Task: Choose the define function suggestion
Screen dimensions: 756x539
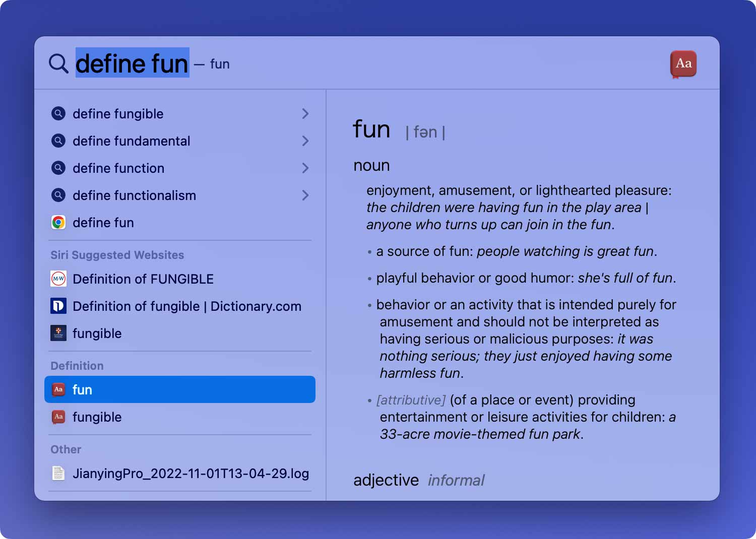Action: (180, 168)
